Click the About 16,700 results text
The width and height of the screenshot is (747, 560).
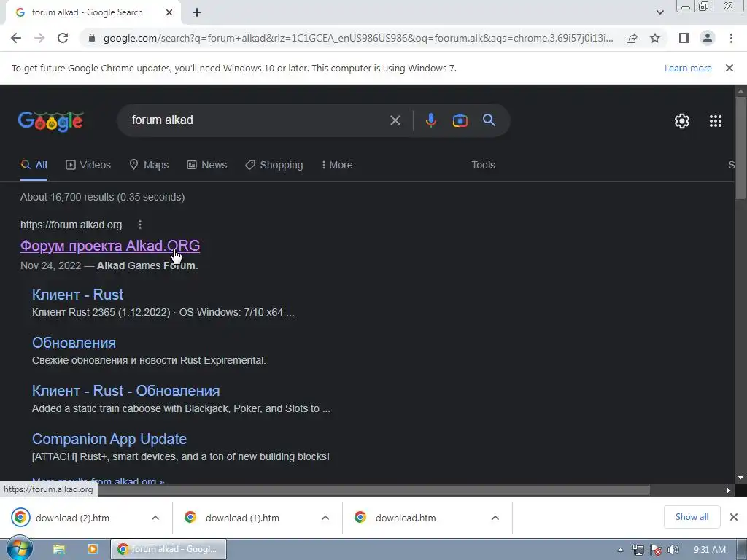click(102, 197)
